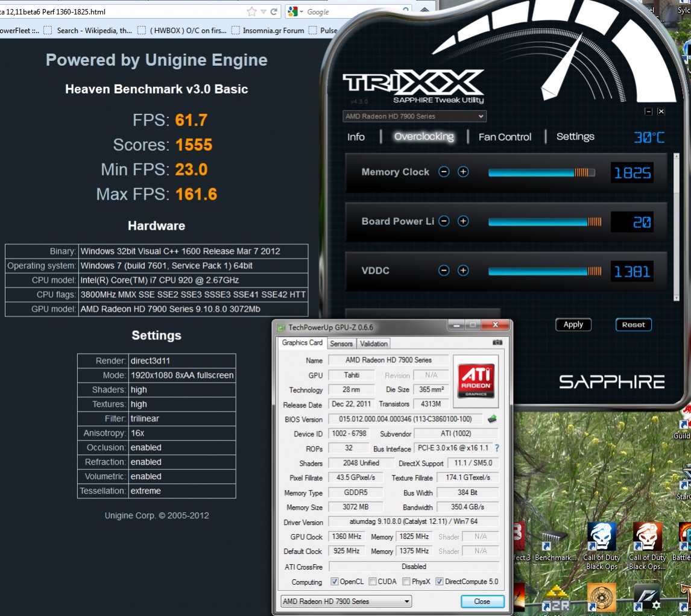Switch to the Sensors tab in GPU-Z

click(341, 344)
